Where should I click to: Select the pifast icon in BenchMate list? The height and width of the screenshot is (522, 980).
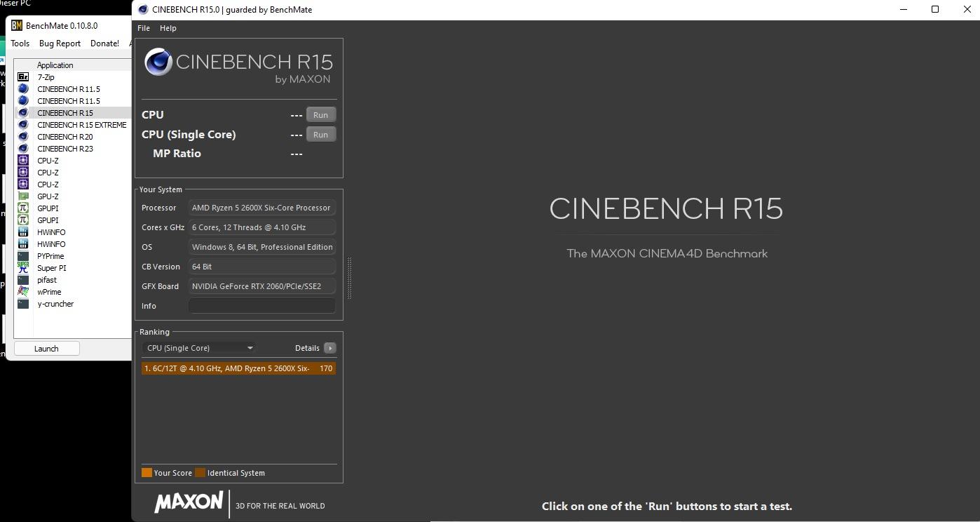pos(23,280)
